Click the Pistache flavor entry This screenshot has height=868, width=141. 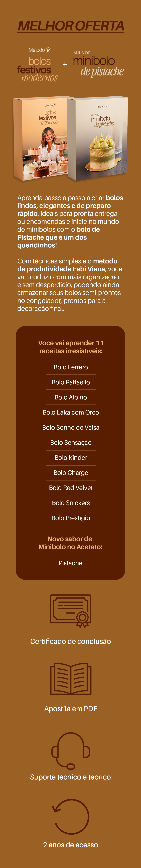click(71, 563)
